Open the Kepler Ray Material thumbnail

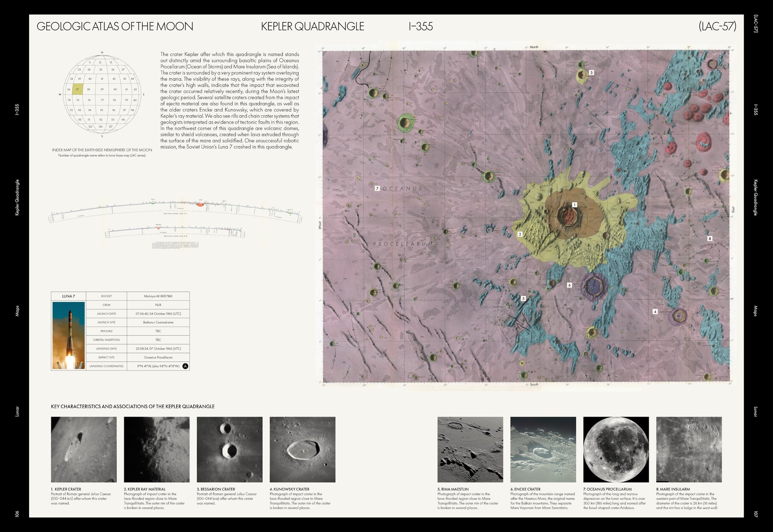(157, 450)
